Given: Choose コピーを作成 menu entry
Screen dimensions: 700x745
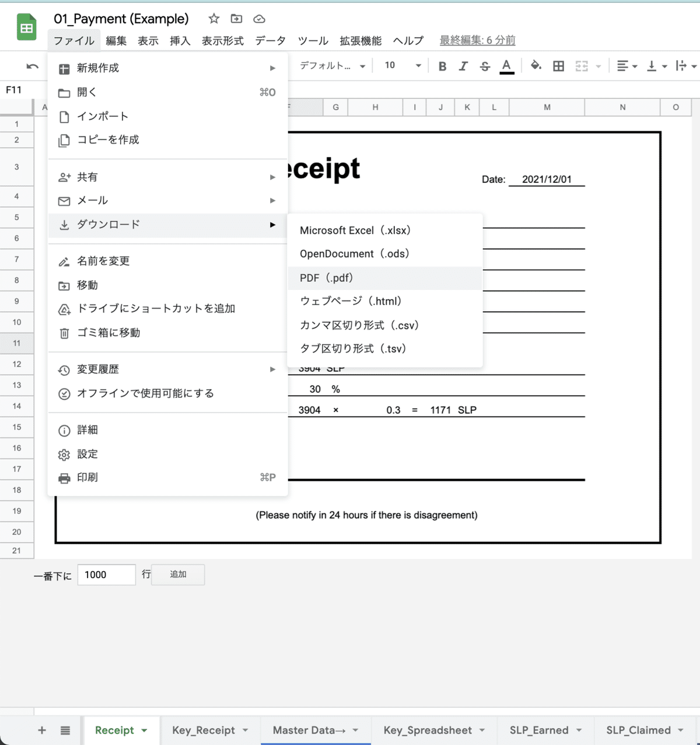Looking at the screenshot, I should [x=168, y=140].
